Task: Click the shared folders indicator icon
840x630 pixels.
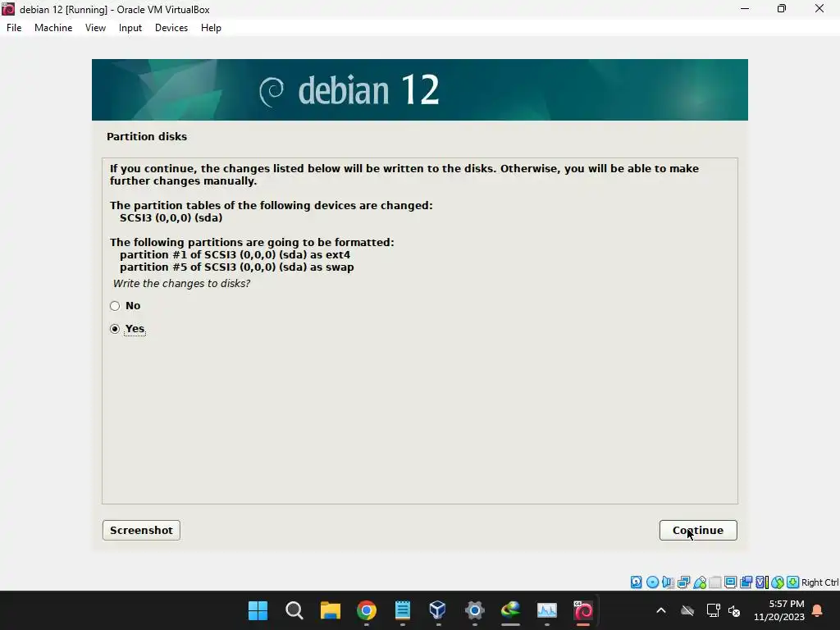Action: coord(714,582)
